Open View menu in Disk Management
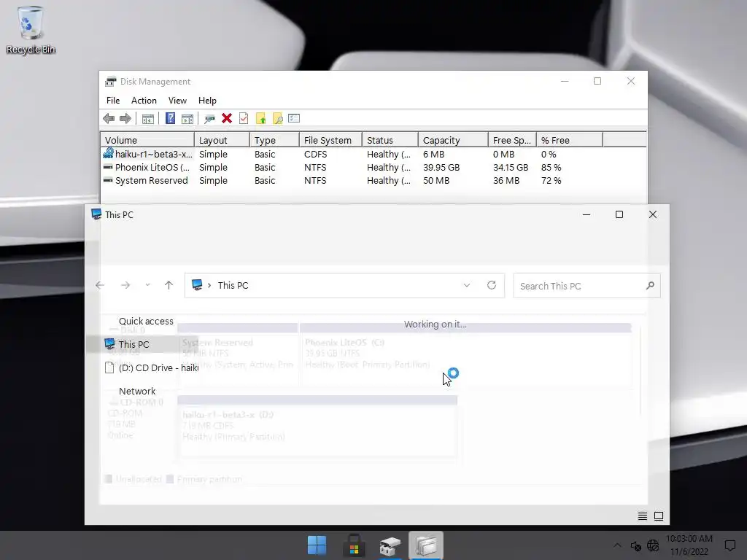This screenshot has height=560, width=747. [177, 101]
